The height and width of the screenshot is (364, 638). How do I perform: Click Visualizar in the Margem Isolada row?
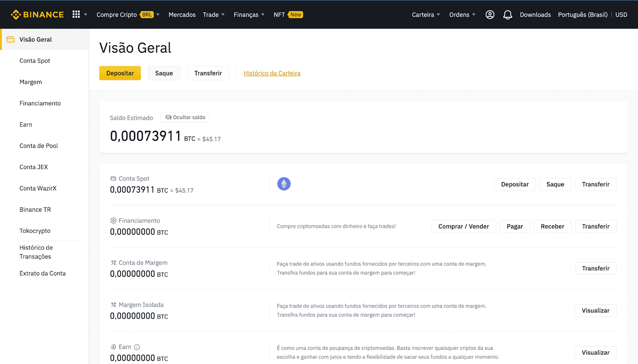[x=596, y=311]
